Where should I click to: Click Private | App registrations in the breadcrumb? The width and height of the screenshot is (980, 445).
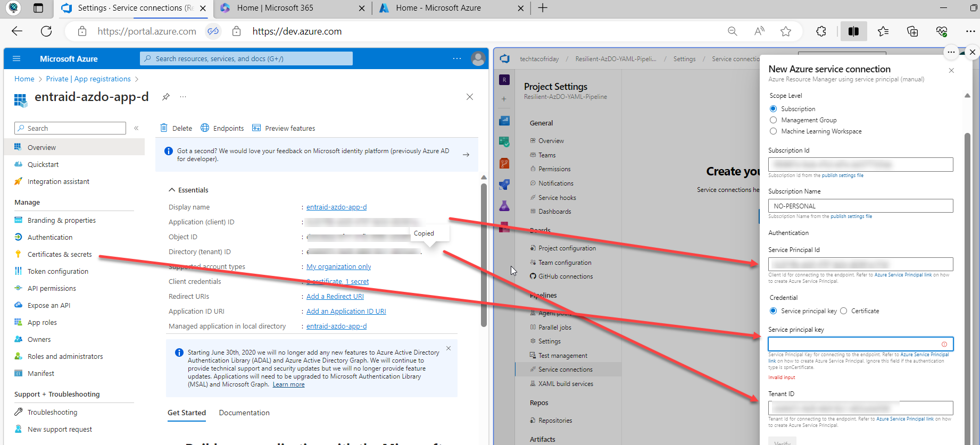coord(88,79)
